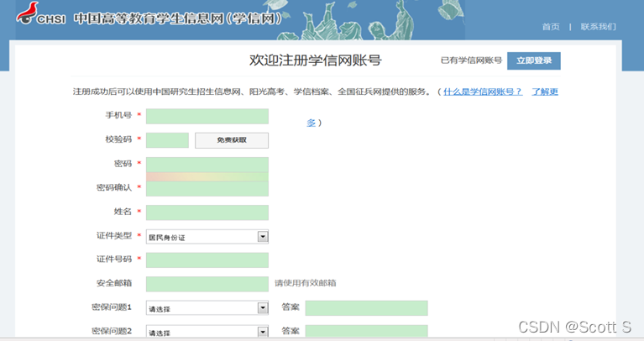Click the 免费获取 verification code button
Image resolution: width=644 pixels, height=341 pixels.
point(232,140)
